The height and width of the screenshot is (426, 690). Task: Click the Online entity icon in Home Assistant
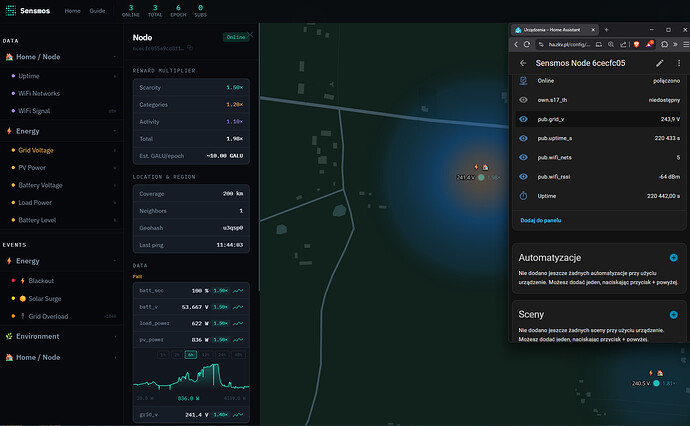pyautogui.click(x=523, y=81)
